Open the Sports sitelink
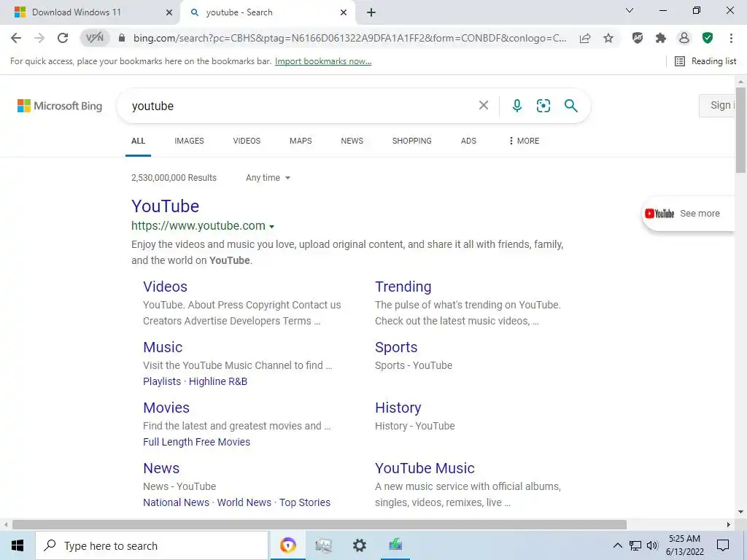747x560 pixels. [x=396, y=347]
